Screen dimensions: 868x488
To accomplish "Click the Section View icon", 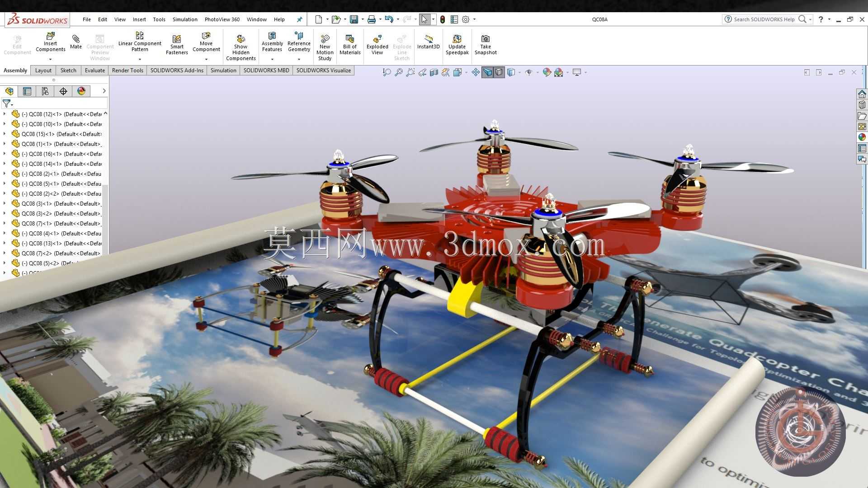I will pos(434,72).
